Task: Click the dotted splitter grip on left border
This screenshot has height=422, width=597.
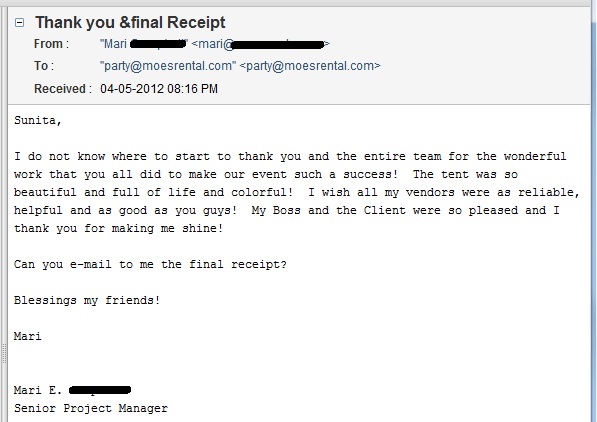Action: pyautogui.click(x=4, y=354)
